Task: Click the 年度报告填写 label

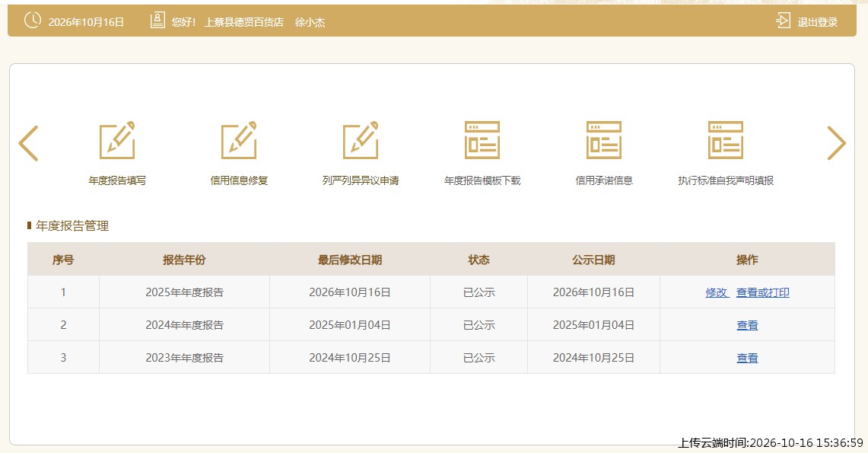Action: point(117,180)
